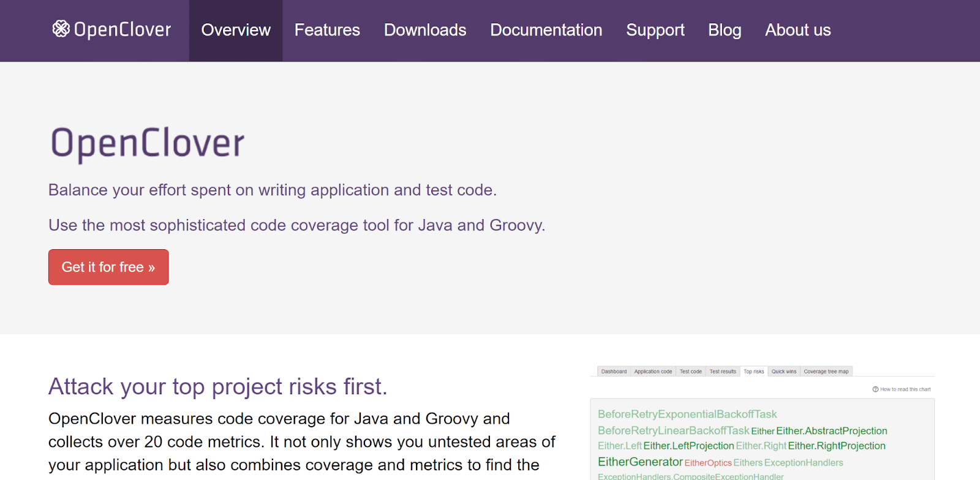Image resolution: width=980 pixels, height=480 pixels.
Task: Click EitherOptics class link
Action: tap(708, 463)
